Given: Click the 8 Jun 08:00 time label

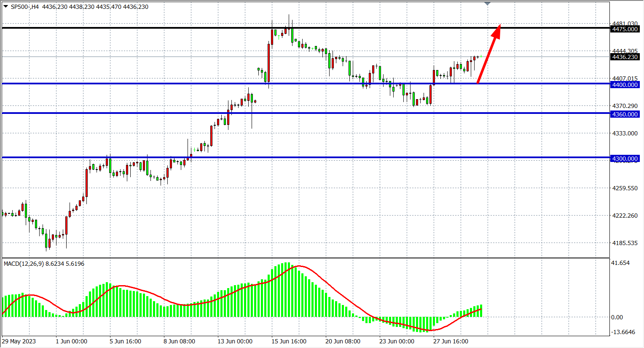Looking at the screenshot, I should tap(179, 341).
